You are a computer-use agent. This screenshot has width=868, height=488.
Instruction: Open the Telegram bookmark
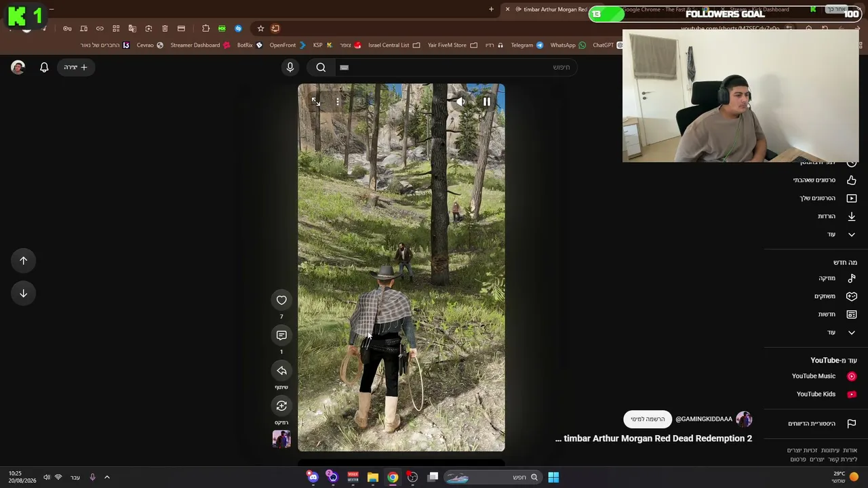coord(527,45)
